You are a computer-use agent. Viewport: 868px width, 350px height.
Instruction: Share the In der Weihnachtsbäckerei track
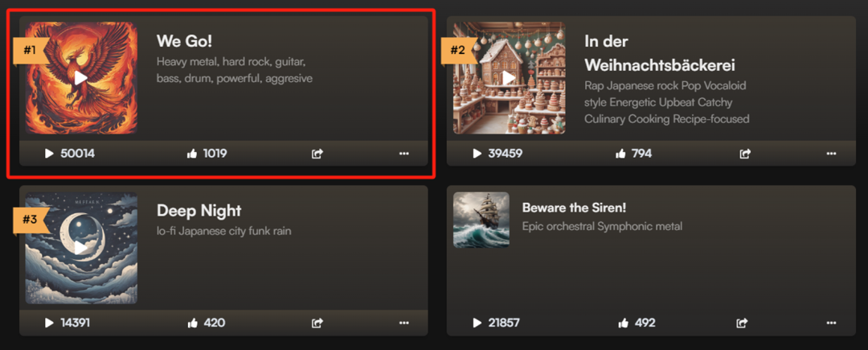pos(745,154)
